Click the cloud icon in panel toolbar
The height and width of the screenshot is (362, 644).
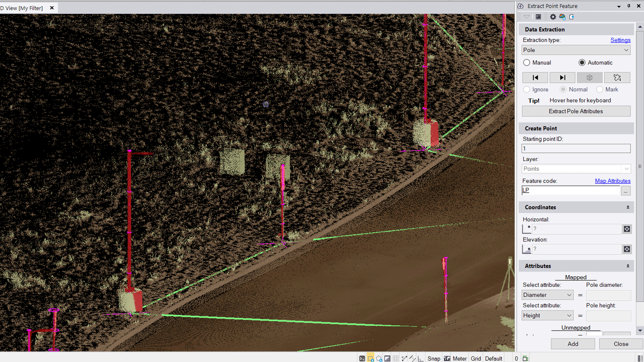click(x=562, y=17)
